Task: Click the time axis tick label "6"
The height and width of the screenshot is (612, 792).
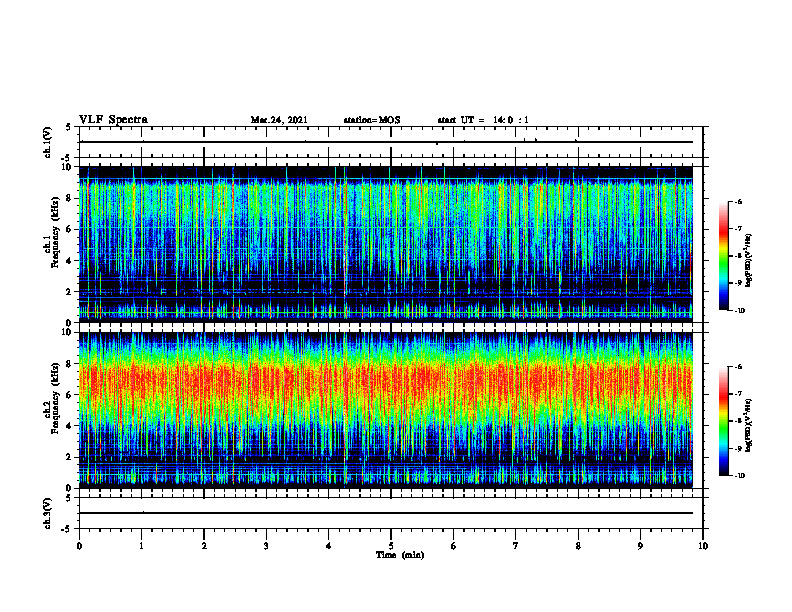Action: tap(454, 546)
